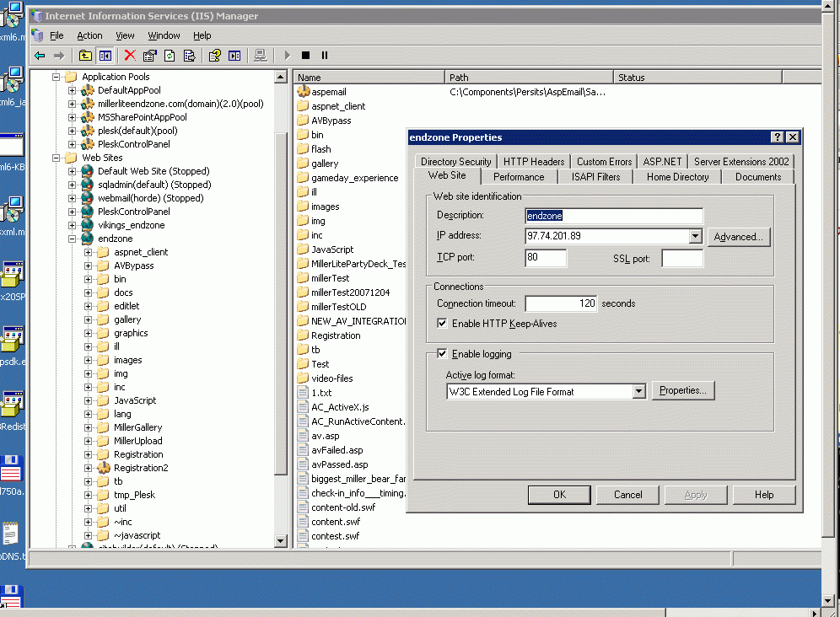Click the Up one level folder icon
This screenshot has height=617, width=840.
point(85,56)
